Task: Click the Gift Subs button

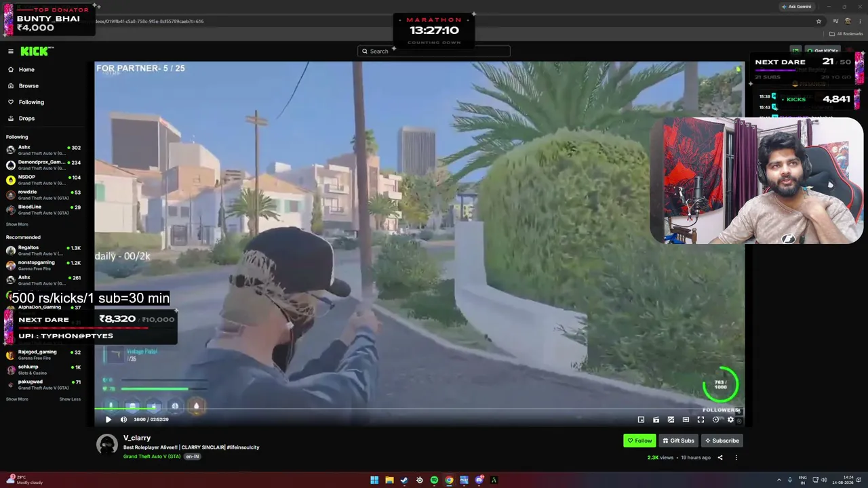Action: (678, 441)
